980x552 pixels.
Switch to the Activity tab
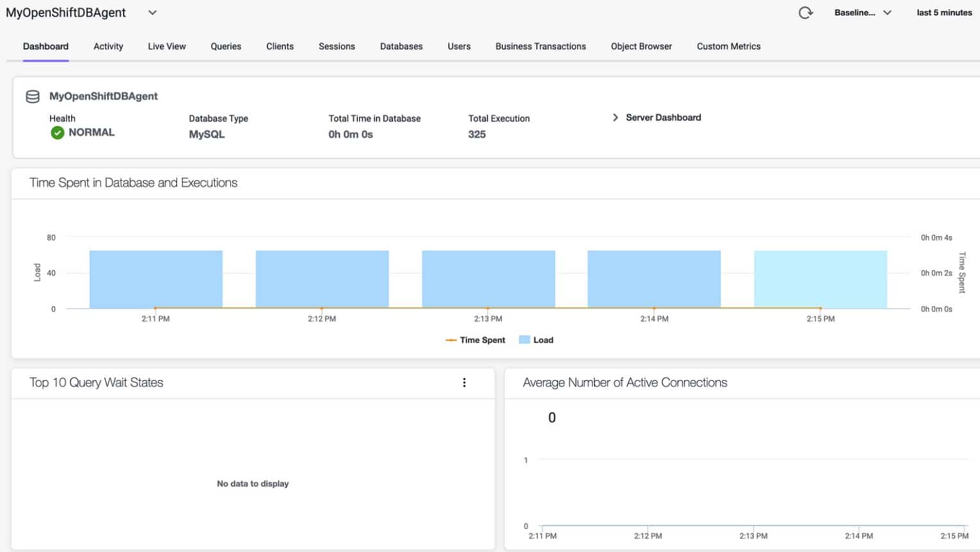tap(108, 46)
